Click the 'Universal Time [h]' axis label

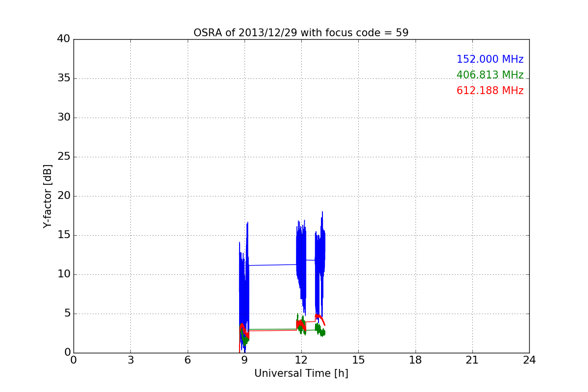(x=301, y=373)
